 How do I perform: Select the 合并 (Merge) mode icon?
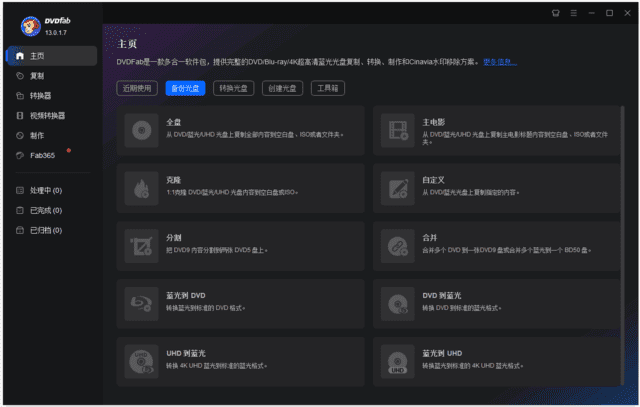(x=398, y=243)
